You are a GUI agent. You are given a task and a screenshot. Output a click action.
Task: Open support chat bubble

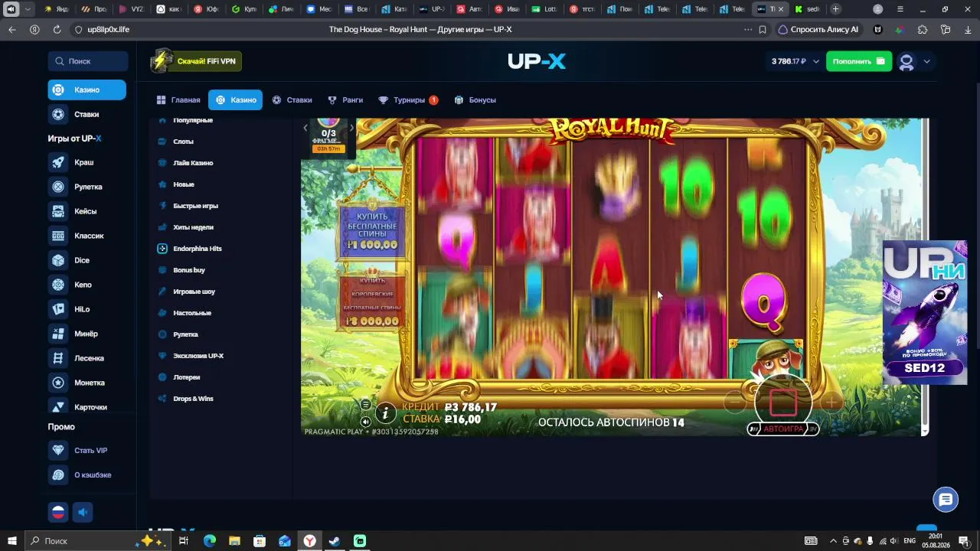point(946,500)
